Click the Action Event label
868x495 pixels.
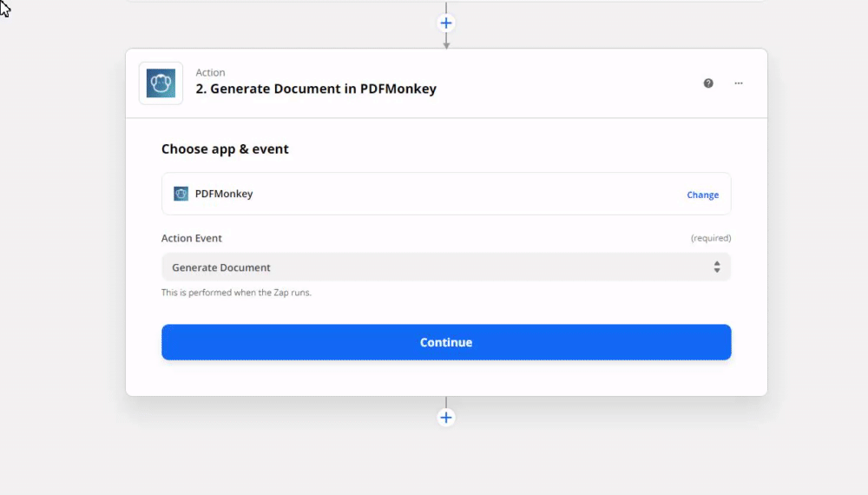pyautogui.click(x=192, y=238)
